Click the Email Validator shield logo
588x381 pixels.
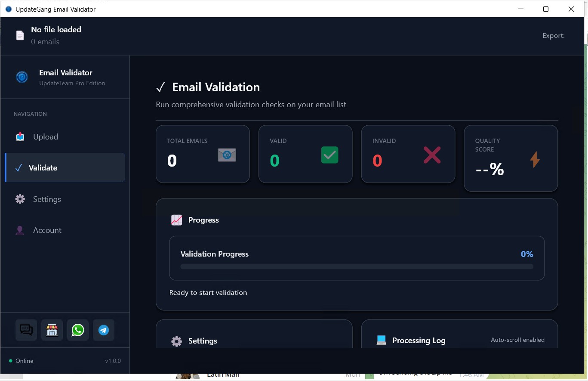coord(22,77)
